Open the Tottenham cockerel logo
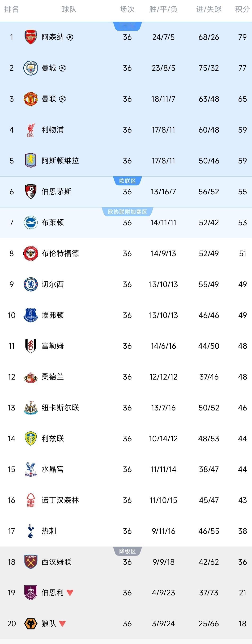The image size is (252, 644). click(x=30, y=531)
